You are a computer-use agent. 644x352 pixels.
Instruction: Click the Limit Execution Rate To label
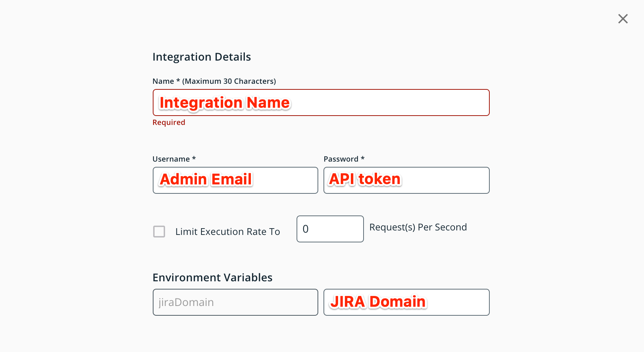pos(228,232)
